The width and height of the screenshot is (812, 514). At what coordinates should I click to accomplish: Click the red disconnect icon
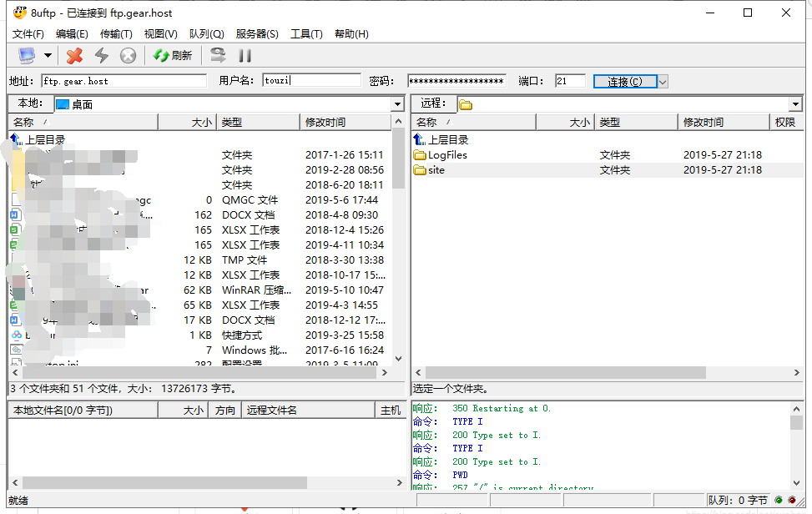click(x=73, y=55)
